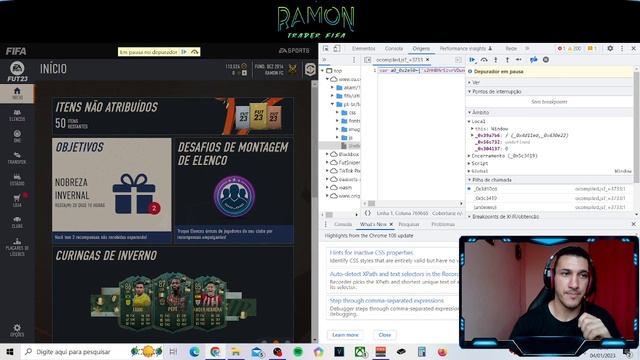
Task: Switch to the Console DevTools tab
Action: tap(393, 48)
